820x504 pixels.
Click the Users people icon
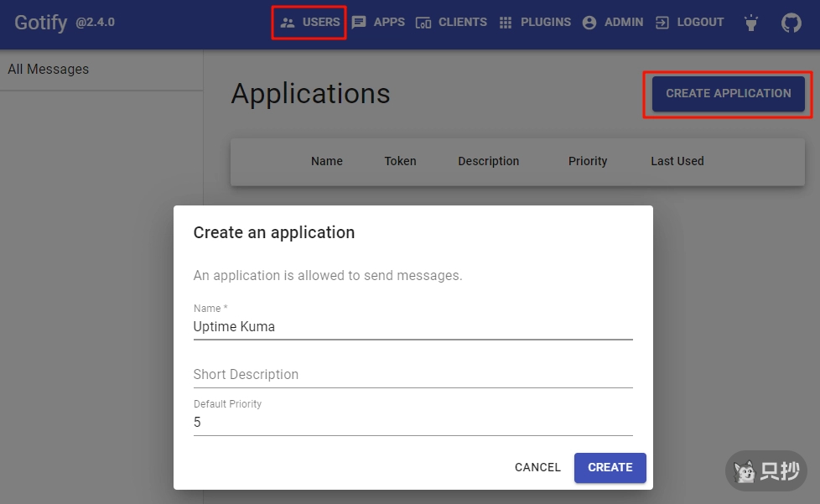coord(288,23)
